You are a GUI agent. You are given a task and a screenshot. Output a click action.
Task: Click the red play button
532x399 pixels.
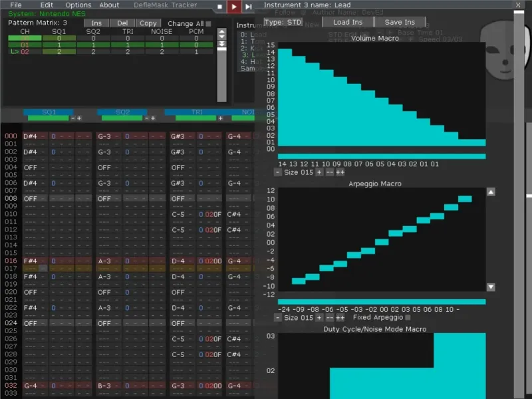[234, 7]
